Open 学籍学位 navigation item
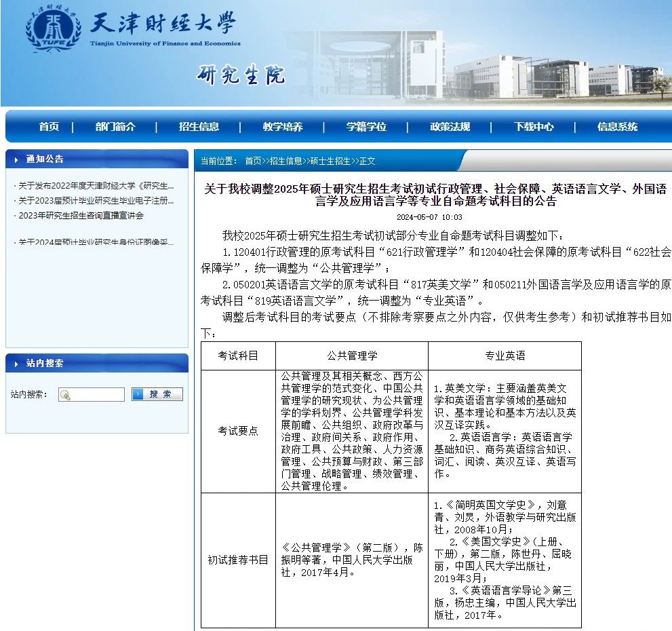The image size is (672, 631). (x=366, y=127)
